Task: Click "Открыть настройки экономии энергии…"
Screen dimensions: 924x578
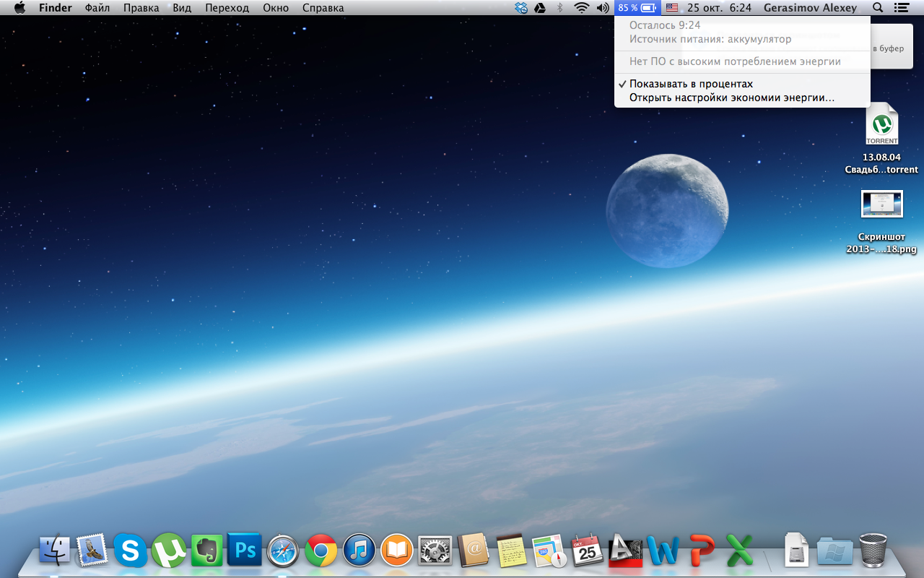Action: point(731,98)
